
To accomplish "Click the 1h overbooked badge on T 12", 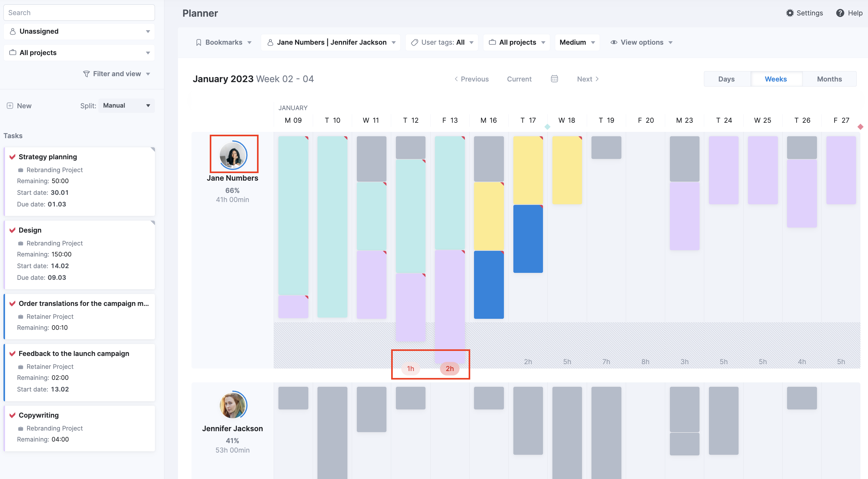I will [x=410, y=369].
